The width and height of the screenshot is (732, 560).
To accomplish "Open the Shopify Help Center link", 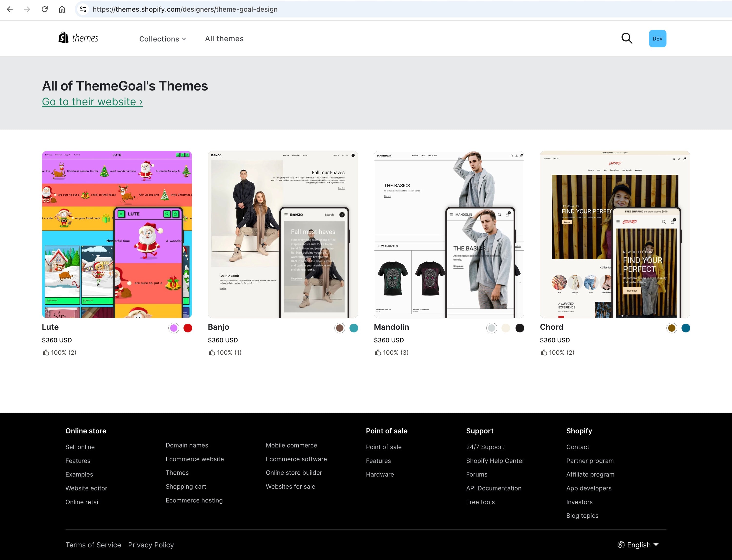I will tap(495, 461).
